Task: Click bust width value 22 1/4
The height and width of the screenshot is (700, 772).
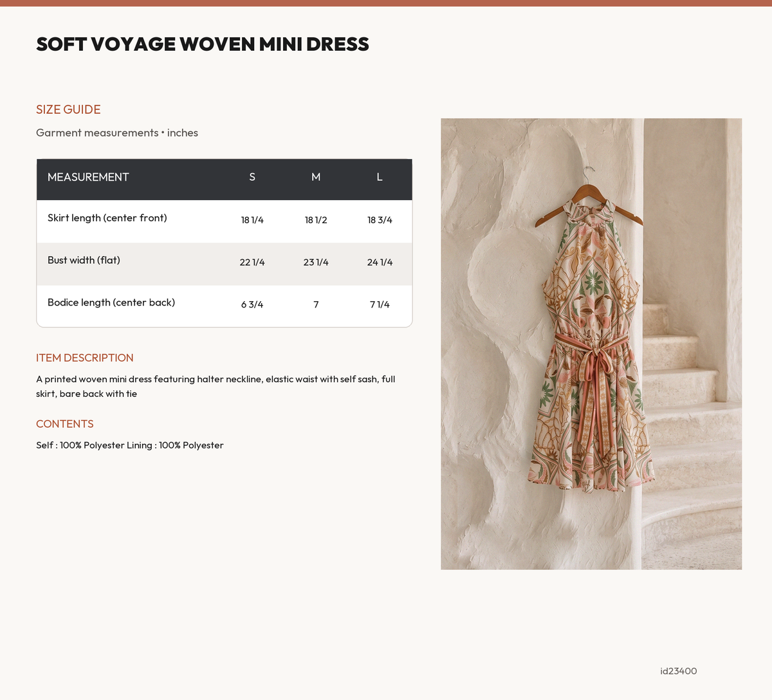Action: pos(252,262)
